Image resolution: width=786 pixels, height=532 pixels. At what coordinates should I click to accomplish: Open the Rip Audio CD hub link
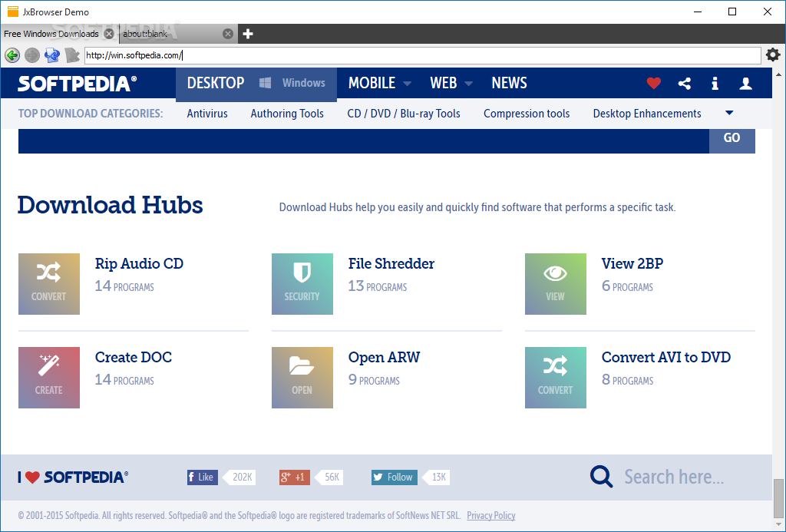(x=140, y=264)
